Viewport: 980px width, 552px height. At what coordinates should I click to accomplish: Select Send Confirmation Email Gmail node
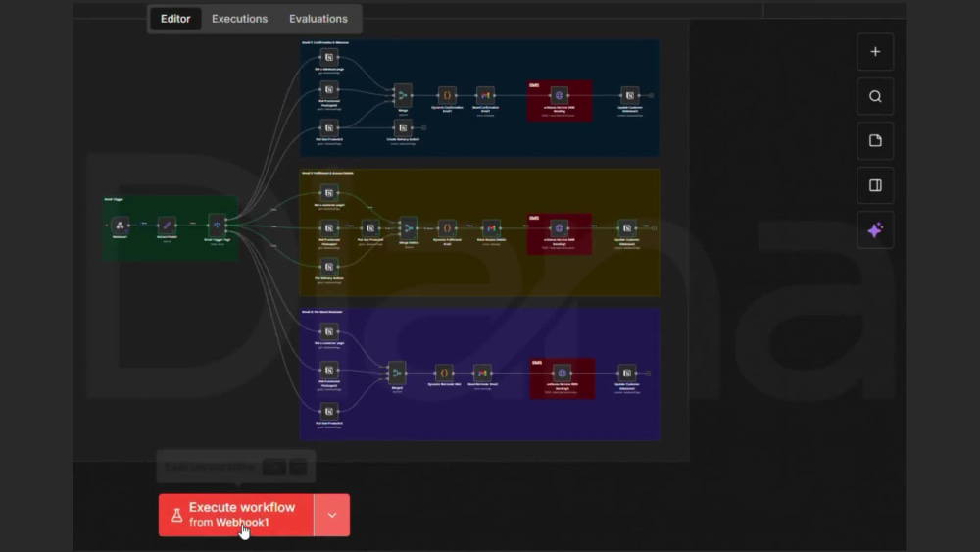click(x=486, y=96)
